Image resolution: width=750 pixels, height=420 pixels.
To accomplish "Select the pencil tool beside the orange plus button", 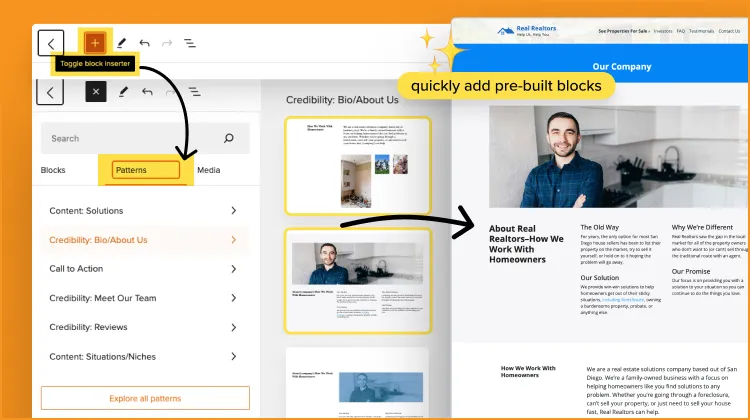I will (121, 43).
